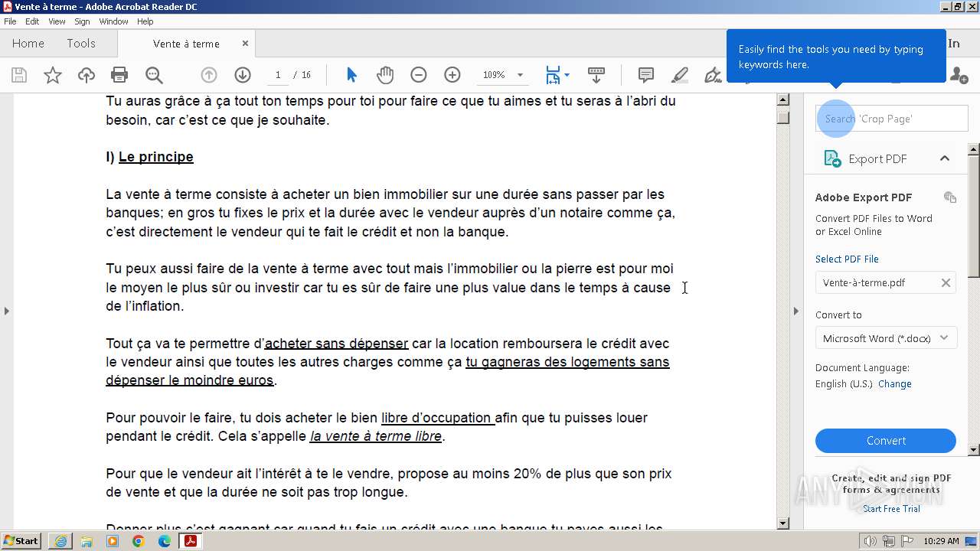Open the zoom percentage dropdown

coord(521,75)
